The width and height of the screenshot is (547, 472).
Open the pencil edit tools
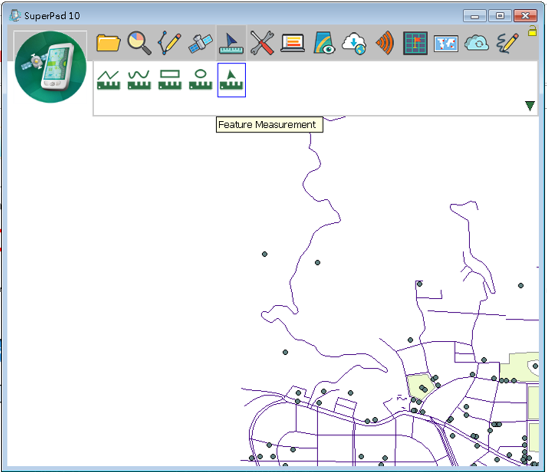(x=170, y=43)
